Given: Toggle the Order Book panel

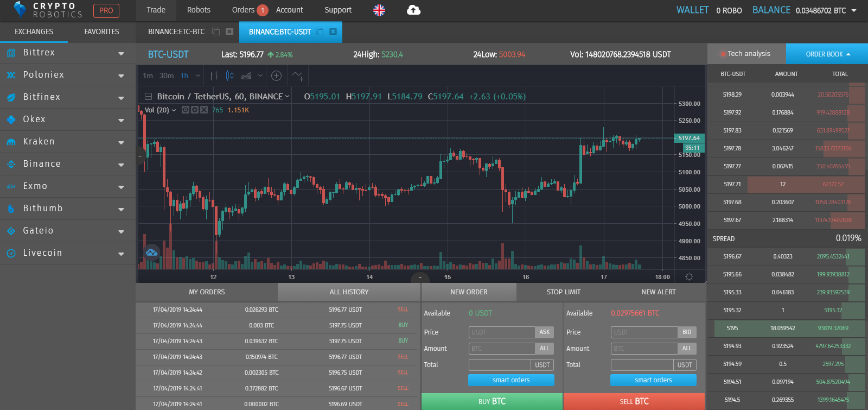Looking at the screenshot, I should pyautogui.click(x=827, y=54).
